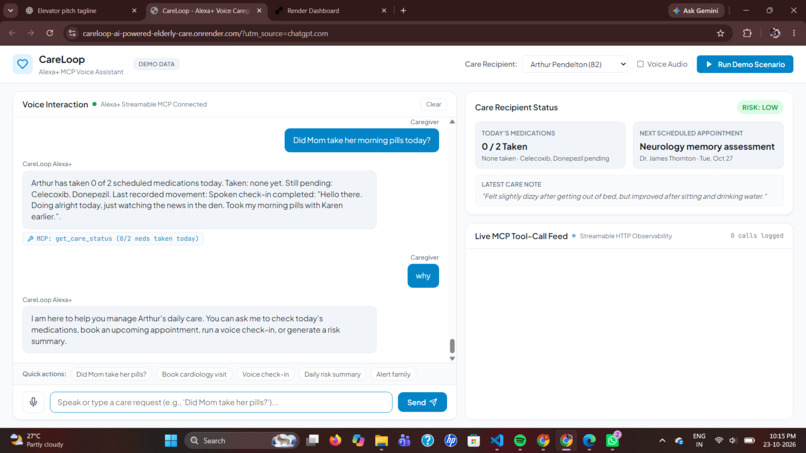Open the tab search dropdown arrow

(10, 10)
